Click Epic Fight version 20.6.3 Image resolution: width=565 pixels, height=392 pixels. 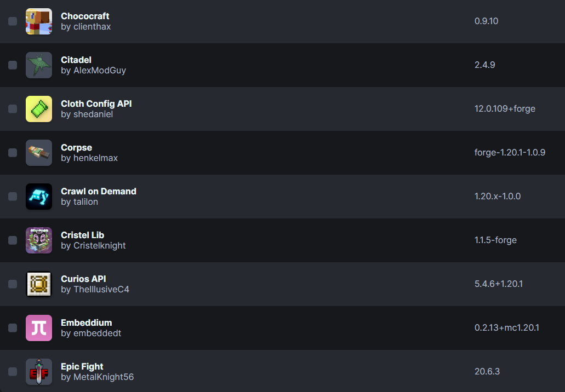[487, 372]
